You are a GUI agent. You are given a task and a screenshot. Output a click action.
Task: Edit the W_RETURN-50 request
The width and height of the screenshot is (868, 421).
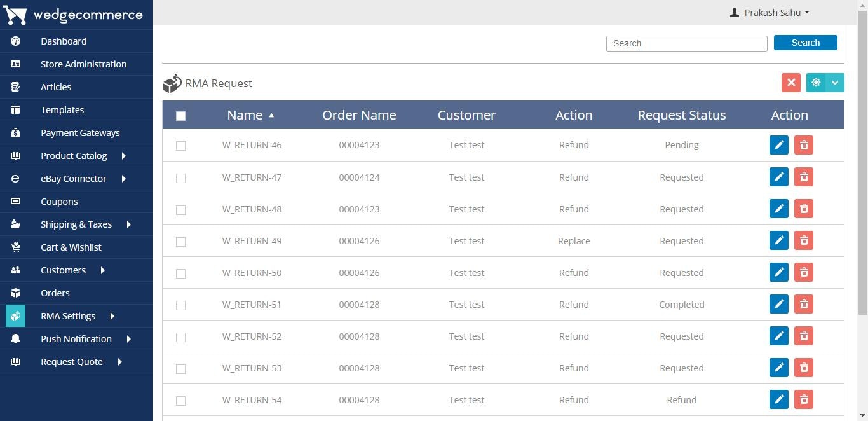779,272
